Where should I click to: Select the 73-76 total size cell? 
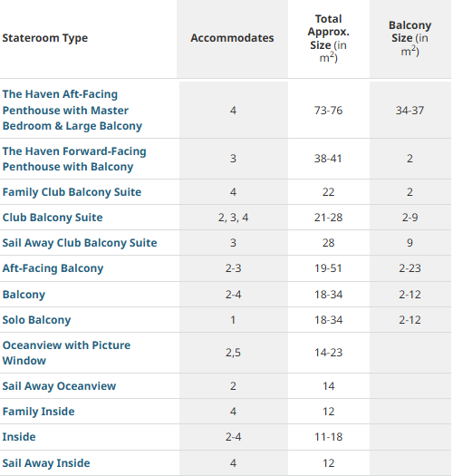click(328, 111)
